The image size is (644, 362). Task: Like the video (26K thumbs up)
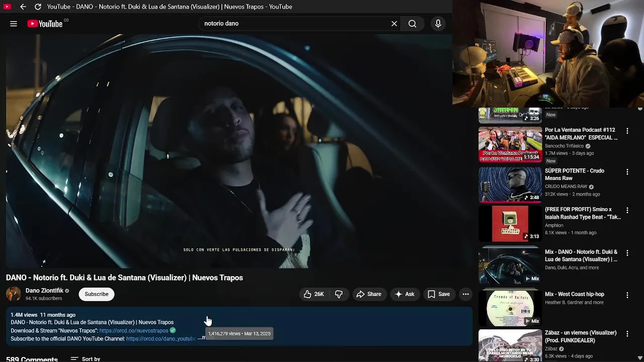[314, 294]
